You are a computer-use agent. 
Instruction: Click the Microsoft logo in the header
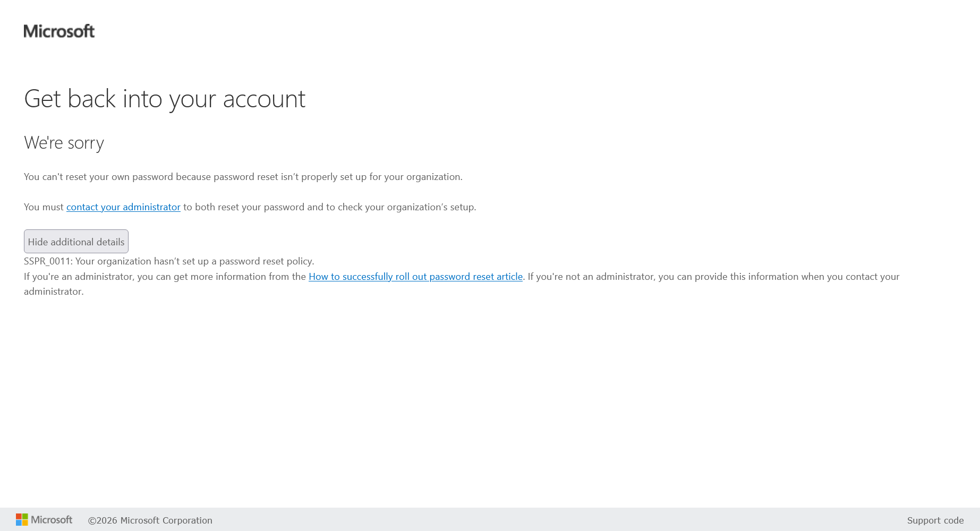(59, 31)
